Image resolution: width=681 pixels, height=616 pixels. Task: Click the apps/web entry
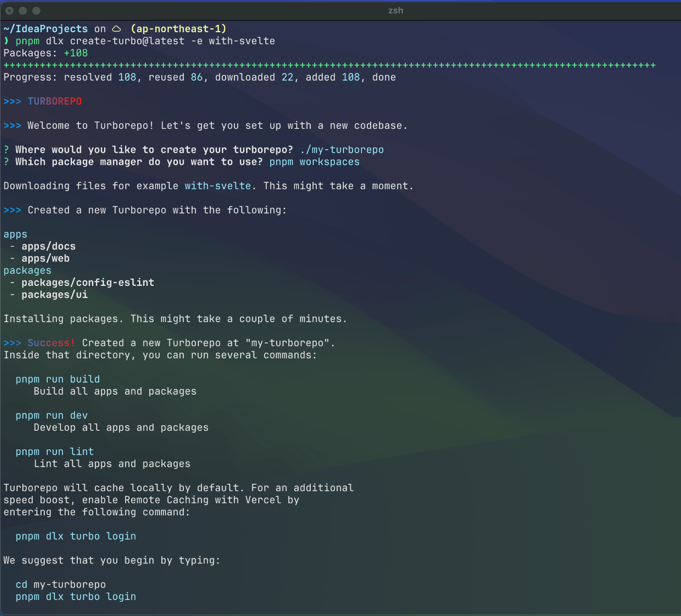point(46,259)
